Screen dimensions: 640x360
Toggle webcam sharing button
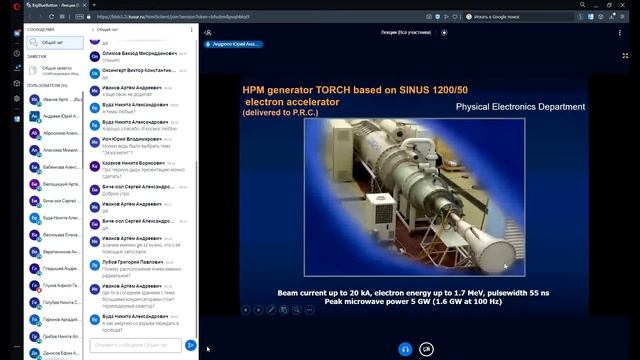pos(426,349)
